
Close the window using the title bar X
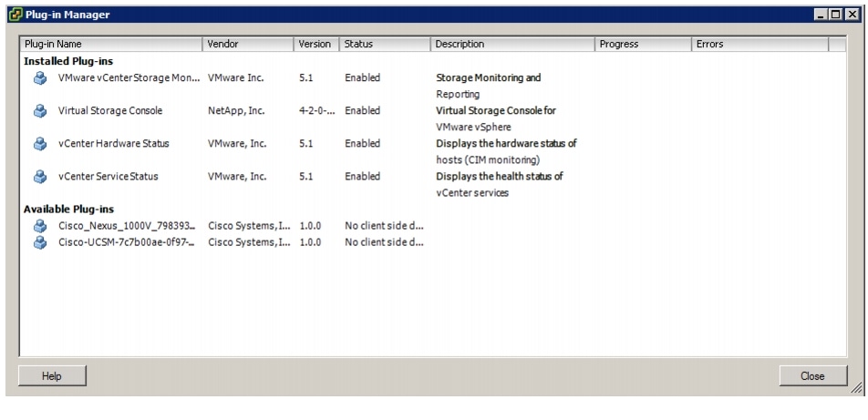(852, 15)
